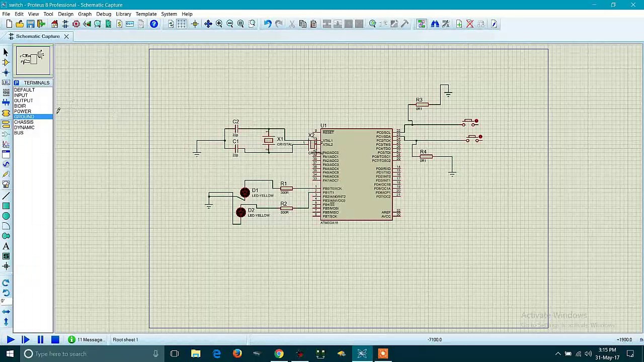Add new sheet with plus page icon

459,24
